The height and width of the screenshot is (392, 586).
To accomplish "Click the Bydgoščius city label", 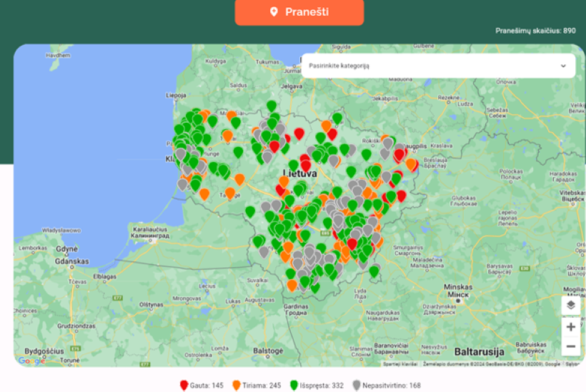I will coord(44,351).
